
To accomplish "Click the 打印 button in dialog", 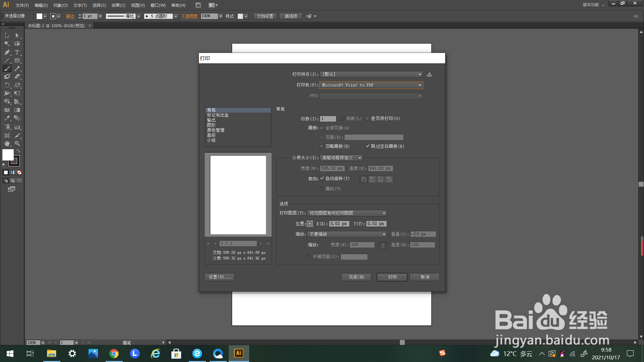I will [392, 277].
